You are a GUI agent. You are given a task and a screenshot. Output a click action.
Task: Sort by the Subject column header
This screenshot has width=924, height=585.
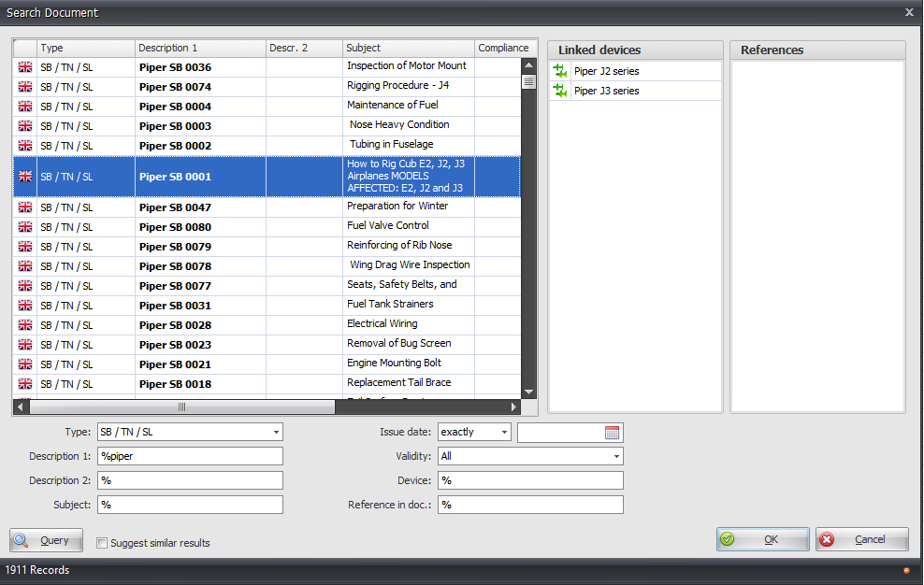point(408,48)
